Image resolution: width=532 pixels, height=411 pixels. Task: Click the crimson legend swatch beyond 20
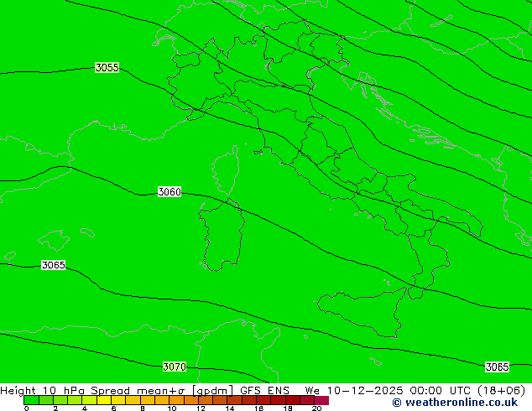(x=321, y=400)
